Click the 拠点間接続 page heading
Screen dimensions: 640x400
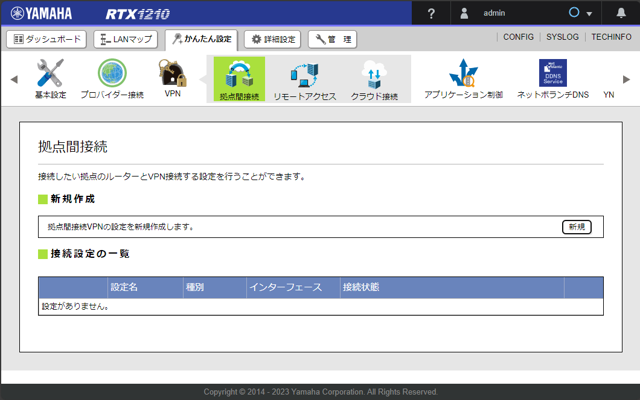click(73, 147)
